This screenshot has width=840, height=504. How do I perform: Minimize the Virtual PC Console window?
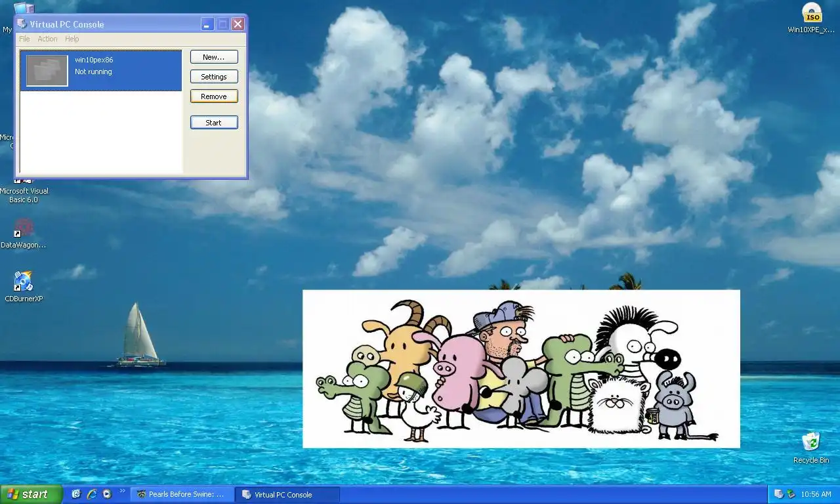(207, 24)
